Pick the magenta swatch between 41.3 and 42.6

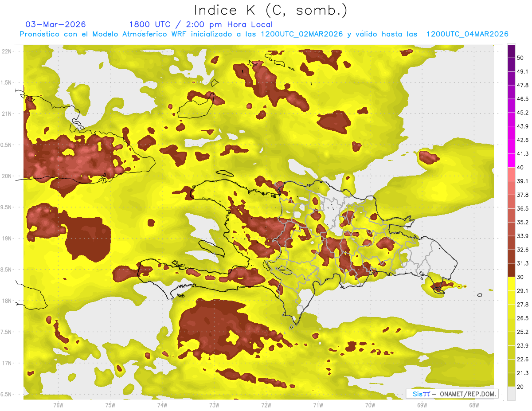click(511, 147)
